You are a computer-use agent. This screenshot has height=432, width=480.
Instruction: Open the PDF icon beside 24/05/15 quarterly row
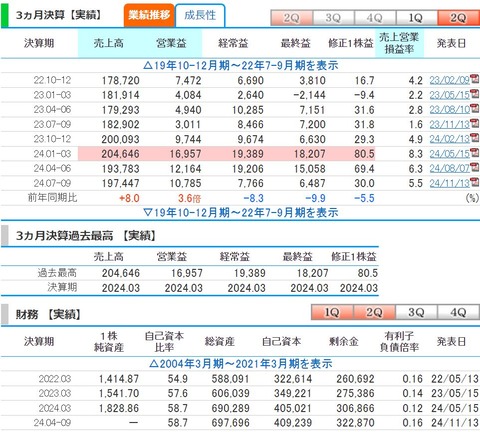475,152
